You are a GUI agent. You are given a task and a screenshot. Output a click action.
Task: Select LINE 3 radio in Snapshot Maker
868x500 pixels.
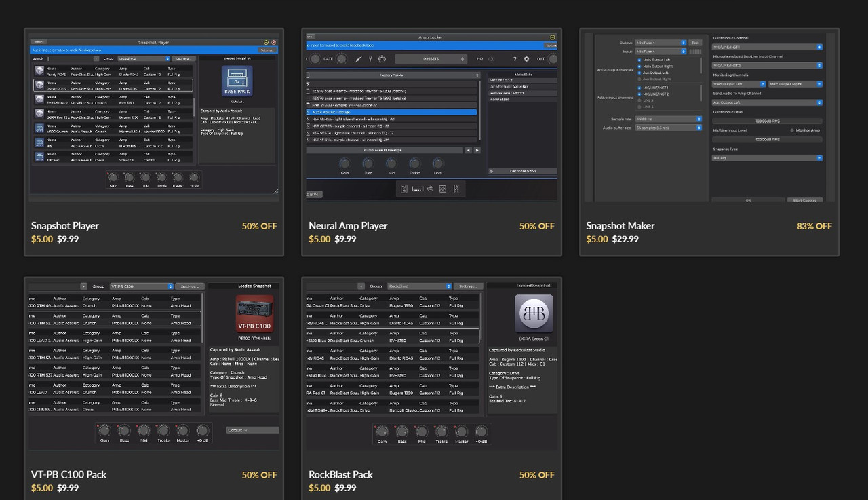[639, 100]
